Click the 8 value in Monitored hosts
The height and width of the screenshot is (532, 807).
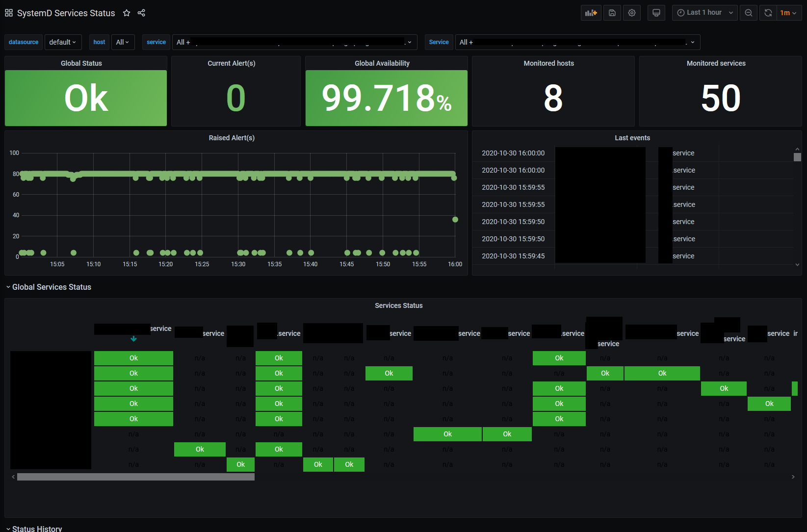[x=553, y=98]
